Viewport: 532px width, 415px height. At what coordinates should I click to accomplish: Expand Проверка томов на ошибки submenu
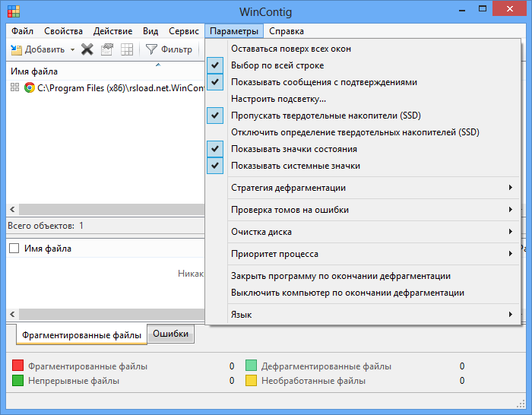[363, 210]
